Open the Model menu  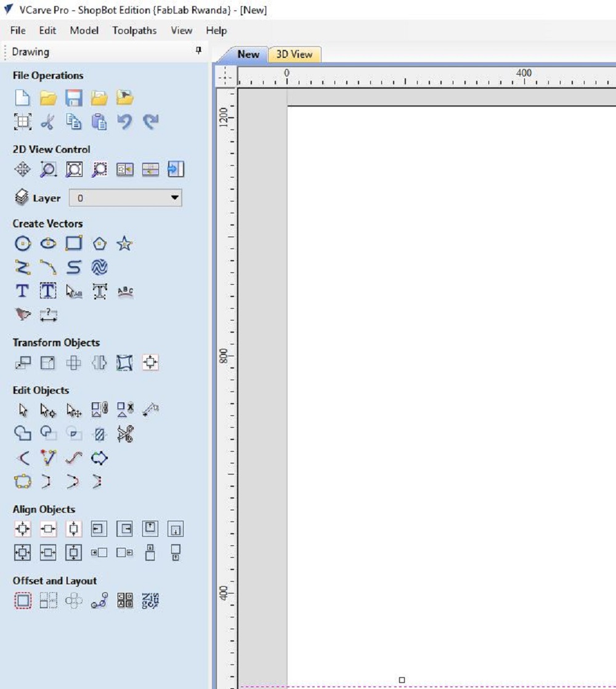click(x=84, y=30)
